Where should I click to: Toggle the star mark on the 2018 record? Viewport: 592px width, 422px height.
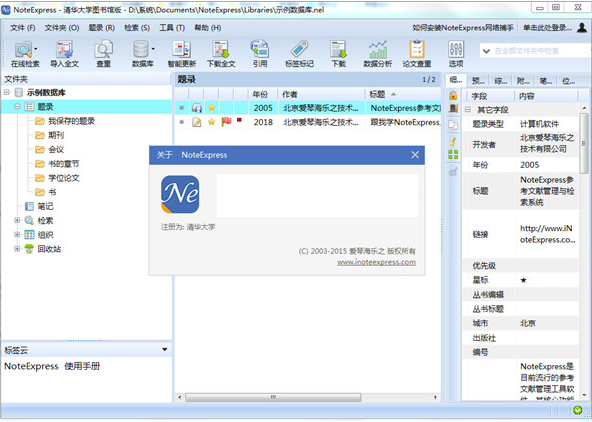[x=211, y=122]
